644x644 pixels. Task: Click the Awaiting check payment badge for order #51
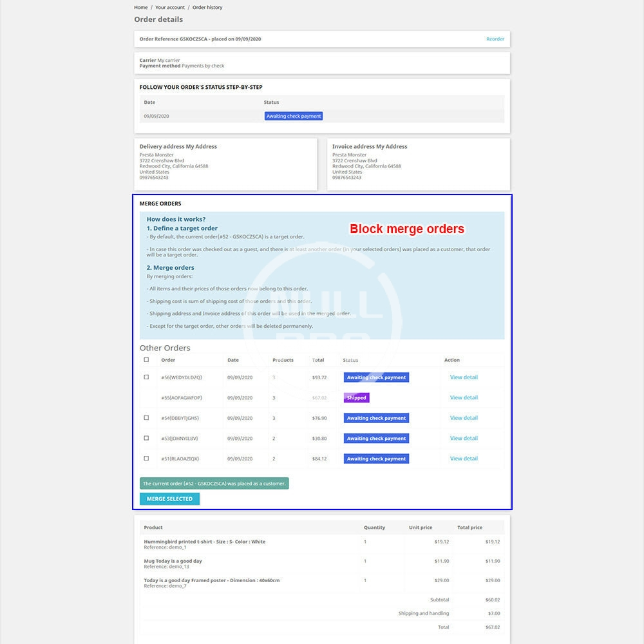tap(376, 459)
